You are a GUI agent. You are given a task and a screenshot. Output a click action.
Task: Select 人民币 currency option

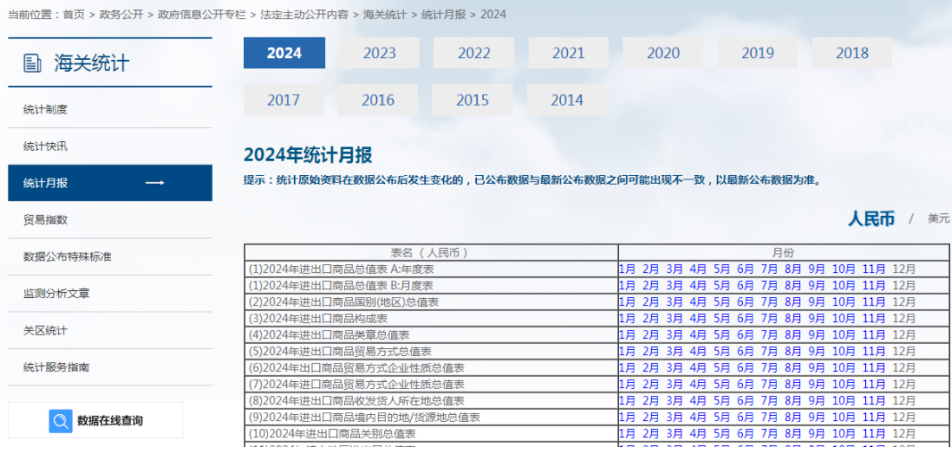coord(871,219)
